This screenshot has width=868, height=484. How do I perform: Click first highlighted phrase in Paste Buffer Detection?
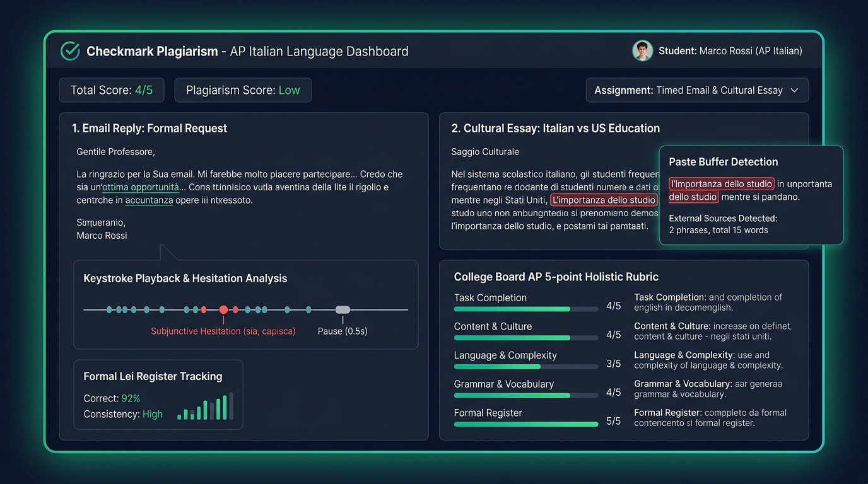pos(722,184)
